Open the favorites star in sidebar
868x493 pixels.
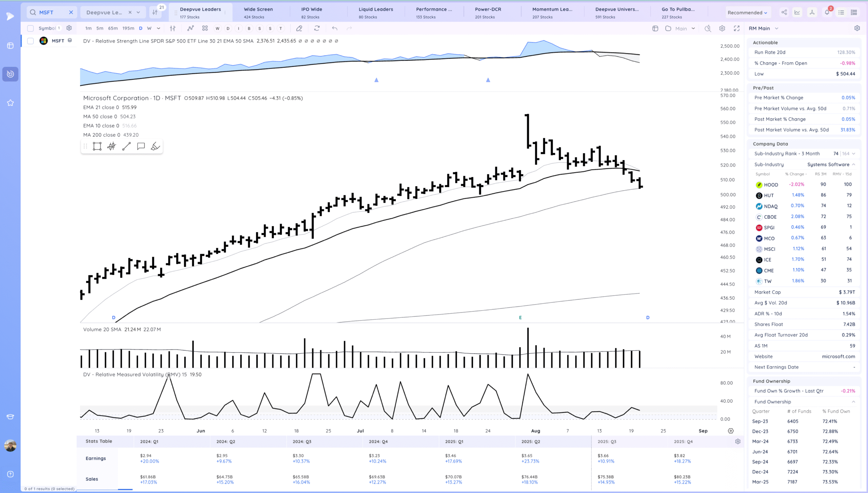[10, 103]
